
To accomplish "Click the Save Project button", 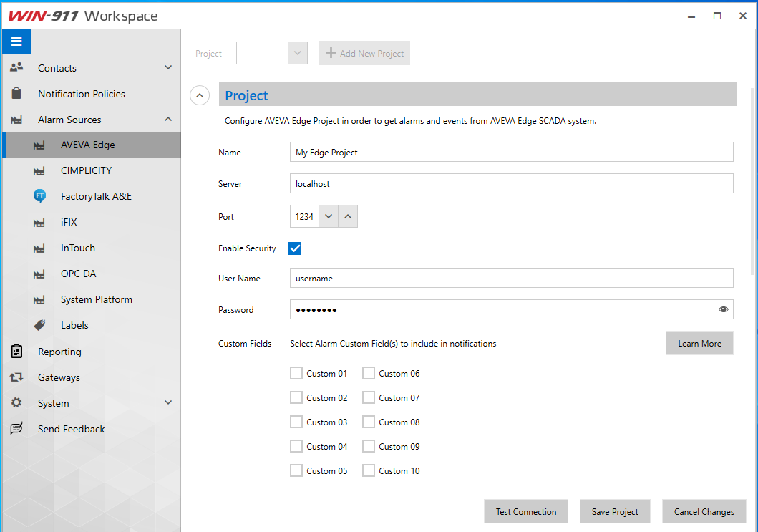I will click(615, 512).
